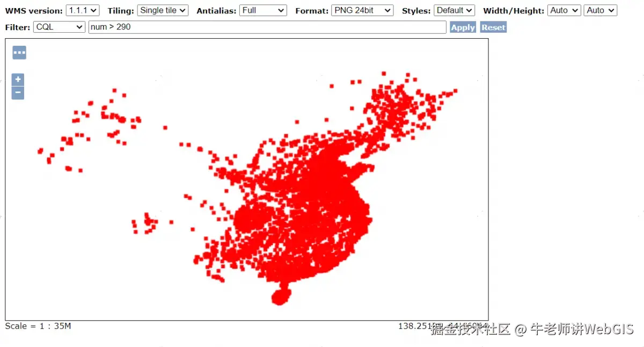Image resolution: width=644 pixels, height=347 pixels.
Task: Click the Width/Height label
Action: (514, 11)
